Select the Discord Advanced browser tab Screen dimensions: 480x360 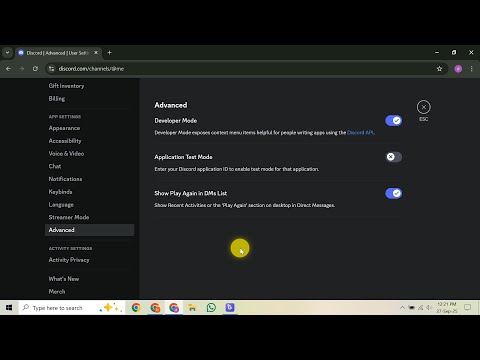pyautogui.click(x=58, y=53)
